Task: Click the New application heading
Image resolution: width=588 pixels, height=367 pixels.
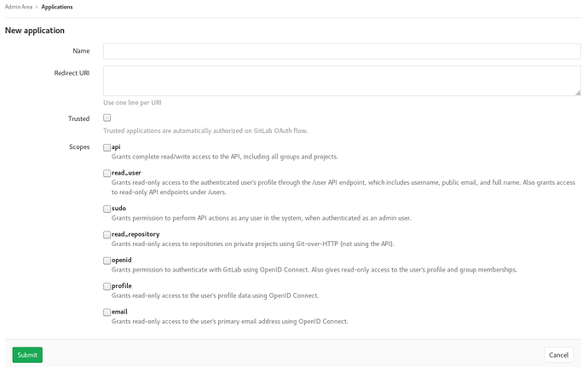Action: click(35, 31)
